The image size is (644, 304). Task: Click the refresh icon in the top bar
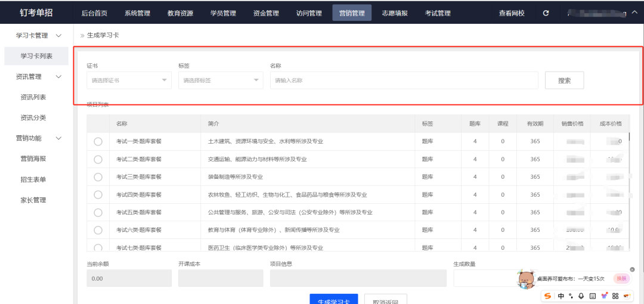[546, 13]
